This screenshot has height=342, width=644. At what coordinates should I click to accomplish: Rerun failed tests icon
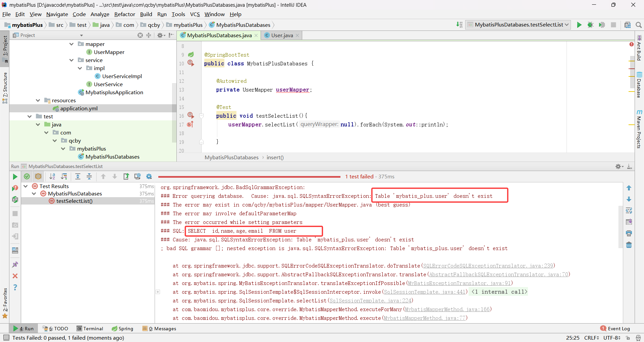pyautogui.click(x=15, y=188)
